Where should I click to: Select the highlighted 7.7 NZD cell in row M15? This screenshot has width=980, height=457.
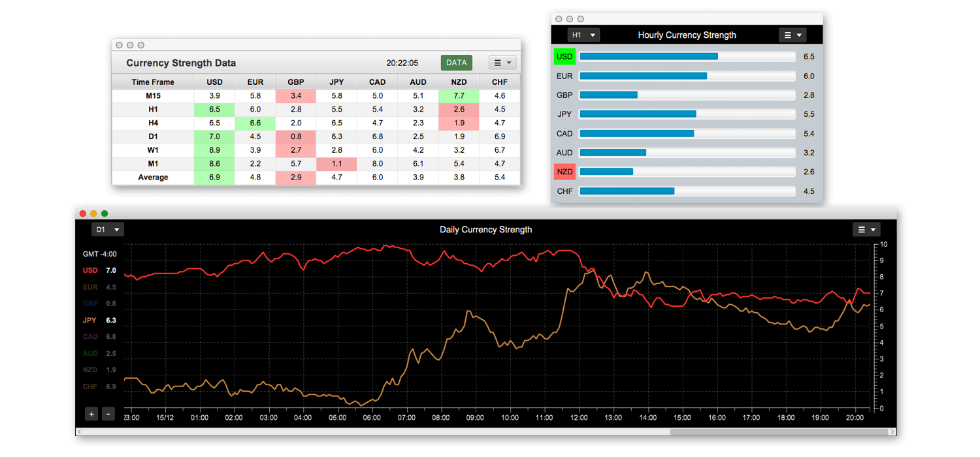pyautogui.click(x=457, y=95)
